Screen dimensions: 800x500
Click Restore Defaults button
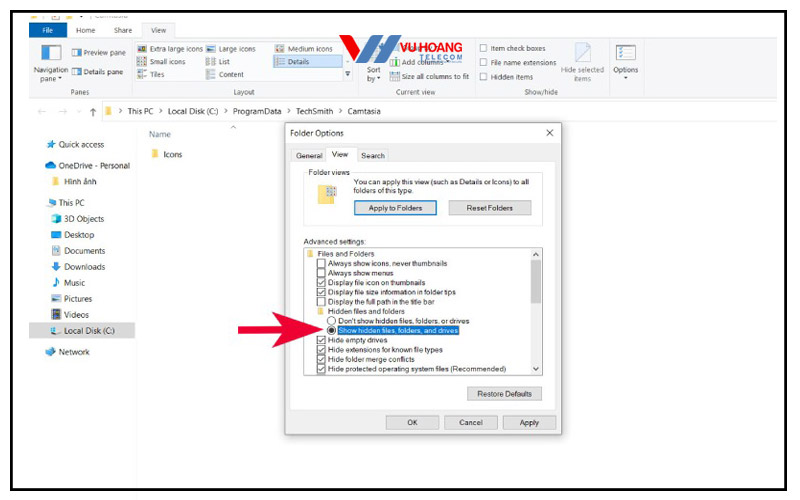[x=504, y=394]
